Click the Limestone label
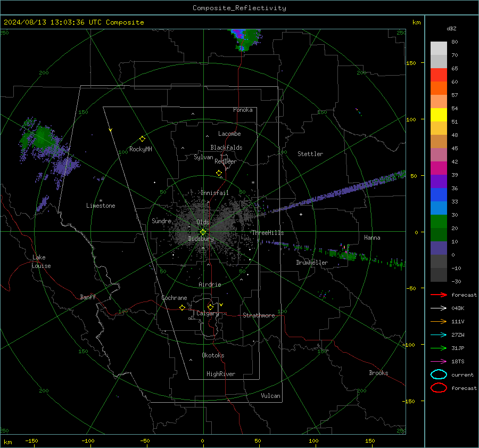479x448 pixels. click(x=101, y=206)
